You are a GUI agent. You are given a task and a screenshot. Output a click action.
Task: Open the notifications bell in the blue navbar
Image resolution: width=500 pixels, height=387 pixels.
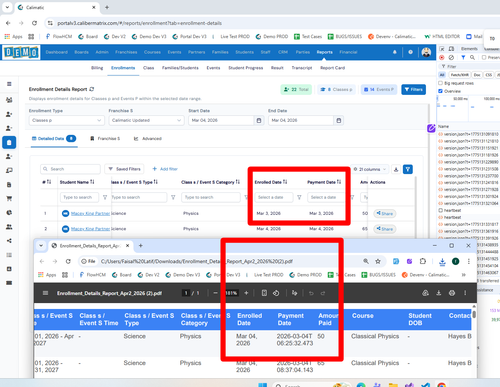[x=395, y=52]
